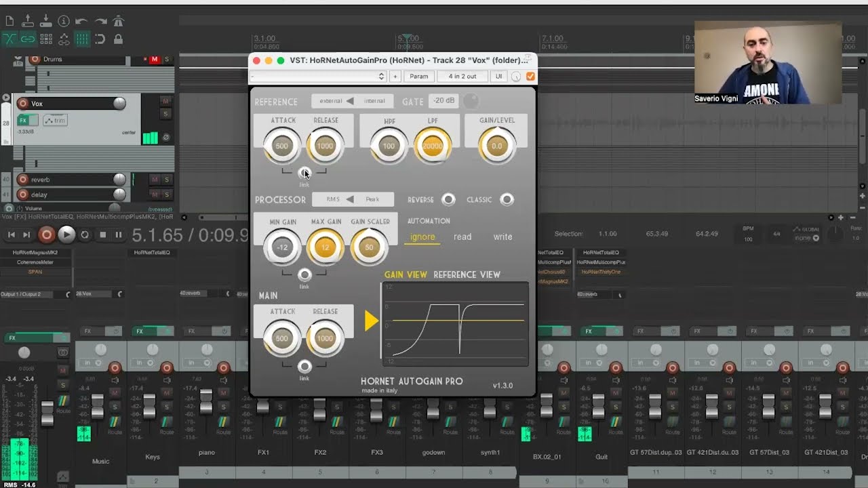
Task: Go to project start in transport
Action: point(12,235)
